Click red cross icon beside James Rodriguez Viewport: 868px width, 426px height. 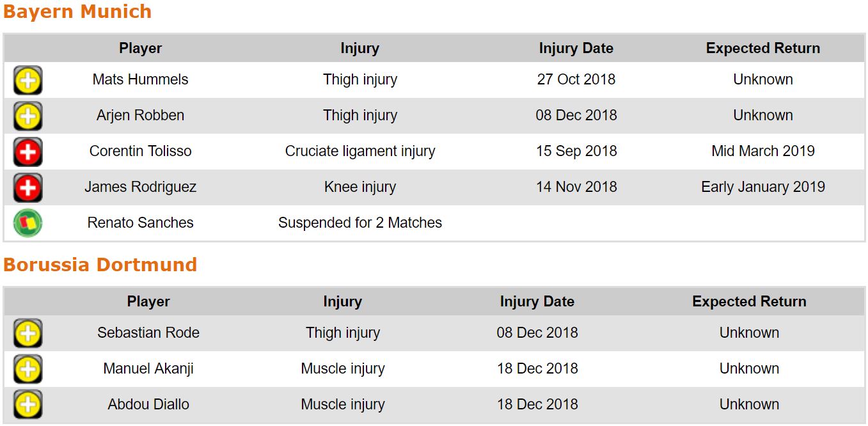coord(28,188)
